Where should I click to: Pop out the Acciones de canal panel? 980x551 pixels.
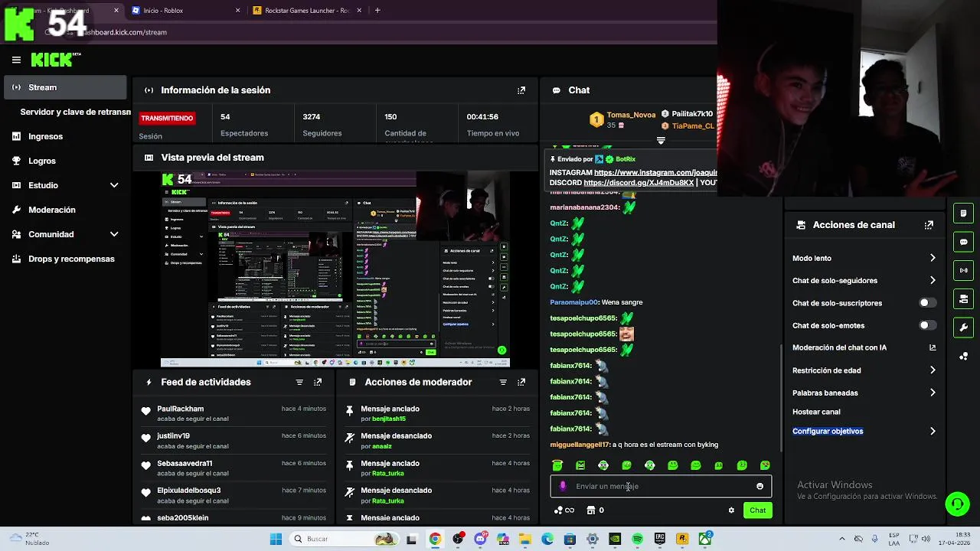click(929, 225)
